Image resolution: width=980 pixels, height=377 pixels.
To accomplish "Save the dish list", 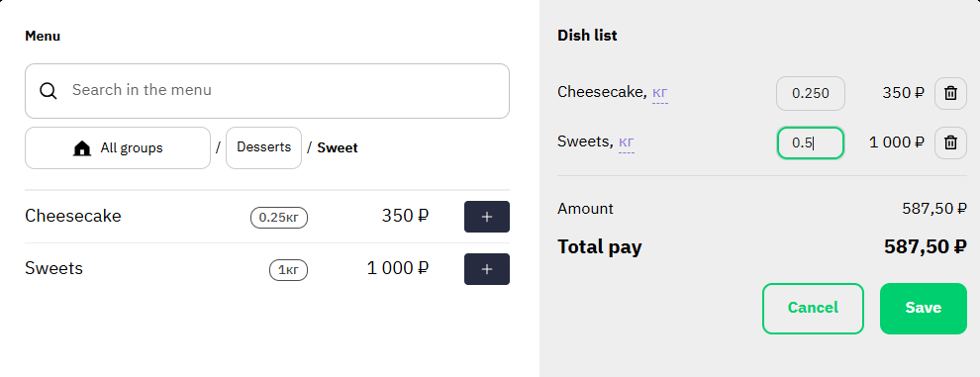I will (x=924, y=308).
